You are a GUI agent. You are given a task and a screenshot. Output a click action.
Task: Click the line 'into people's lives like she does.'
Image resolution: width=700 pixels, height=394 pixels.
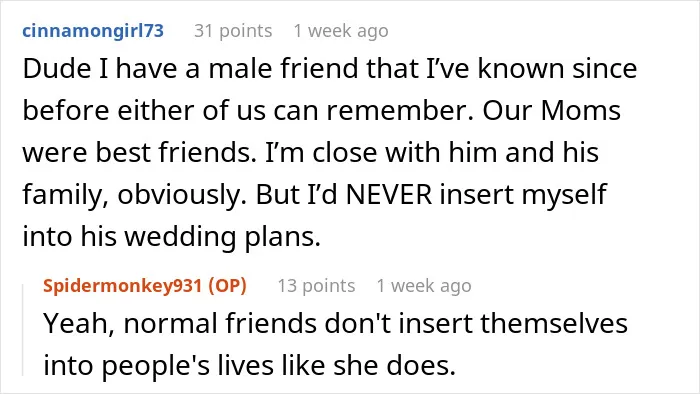pyautogui.click(x=250, y=365)
